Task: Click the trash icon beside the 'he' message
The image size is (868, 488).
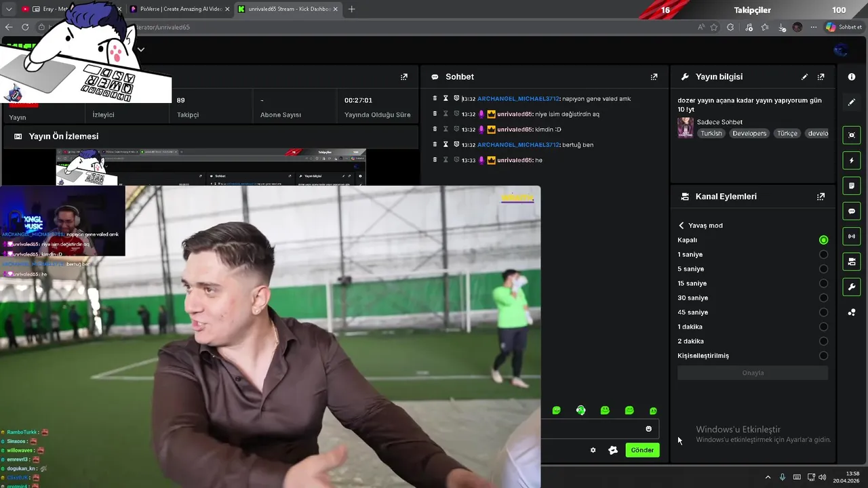Action: pos(435,159)
